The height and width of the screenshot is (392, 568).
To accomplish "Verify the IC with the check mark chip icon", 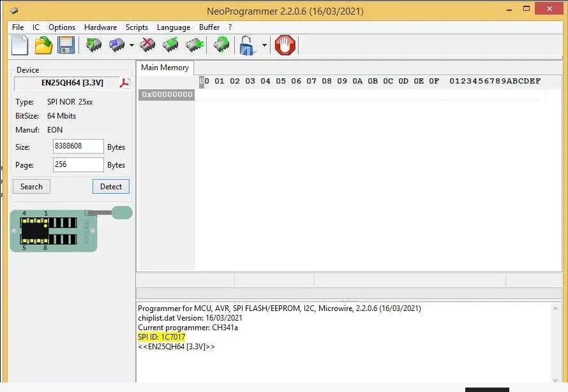I will (x=170, y=45).
